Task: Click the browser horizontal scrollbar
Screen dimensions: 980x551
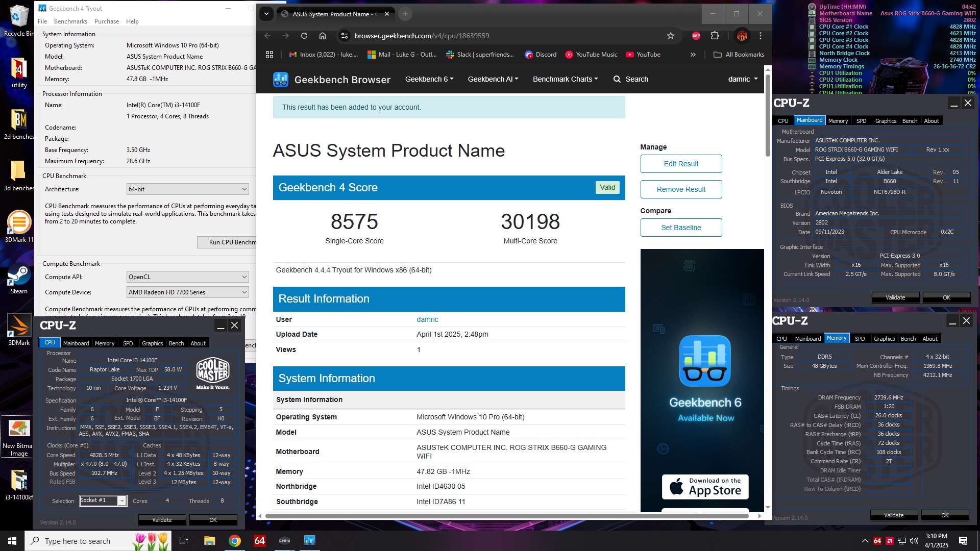Action: click(507, 516)
